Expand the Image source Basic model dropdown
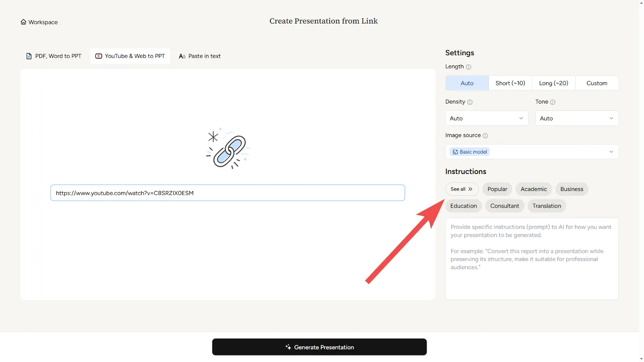 click(x=532, y=152)
